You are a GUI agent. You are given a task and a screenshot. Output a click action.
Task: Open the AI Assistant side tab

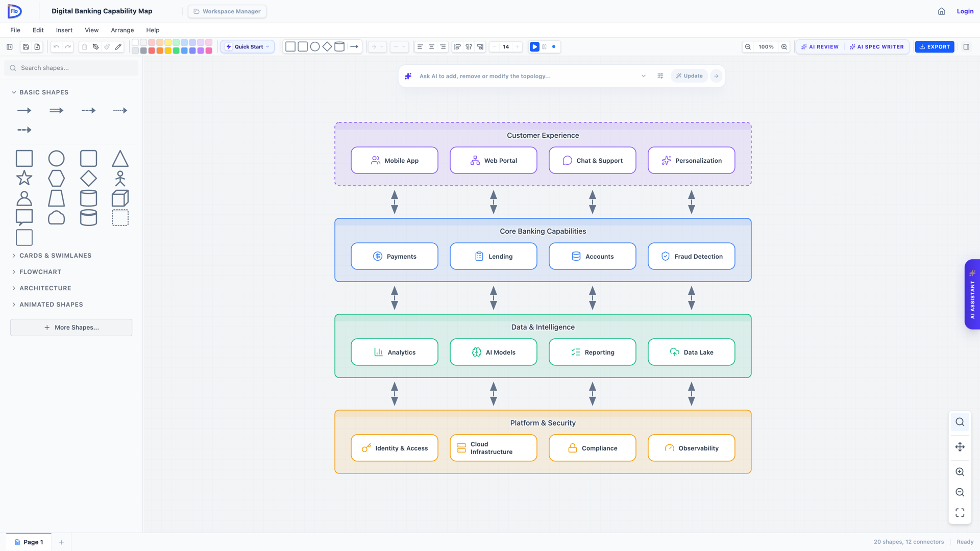point(972,294)
